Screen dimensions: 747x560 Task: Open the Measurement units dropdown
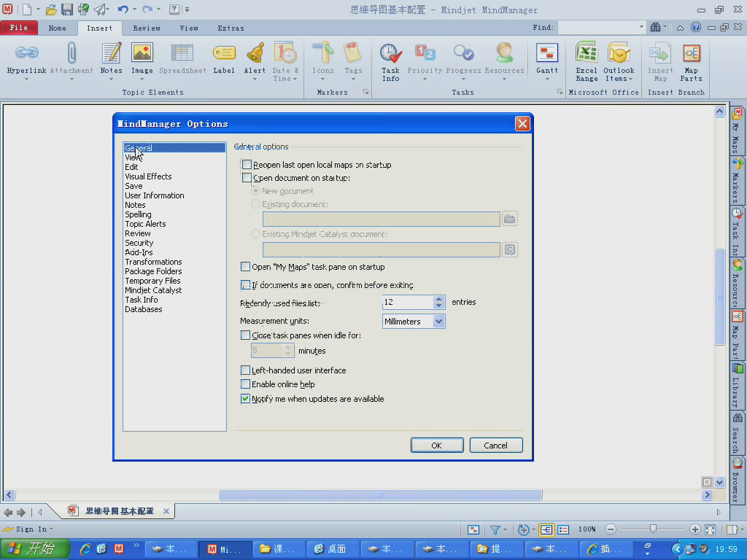438,322
